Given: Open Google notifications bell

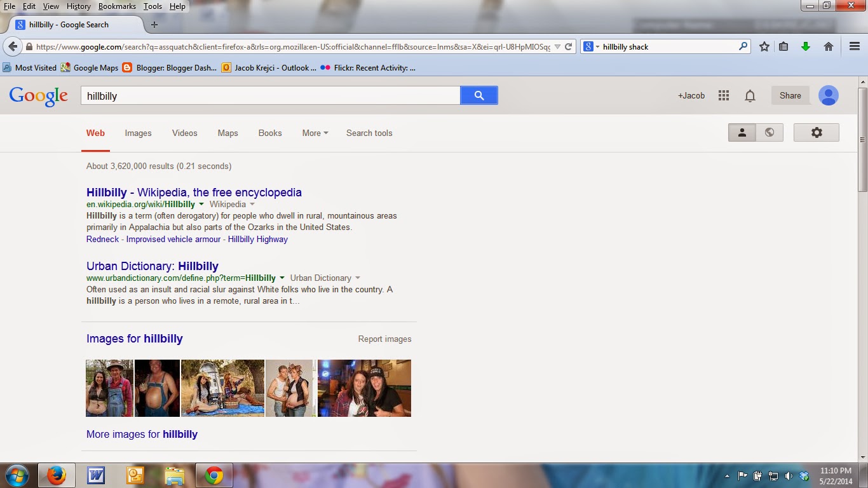Looking at the screenshot, I should tap(750, 95).
